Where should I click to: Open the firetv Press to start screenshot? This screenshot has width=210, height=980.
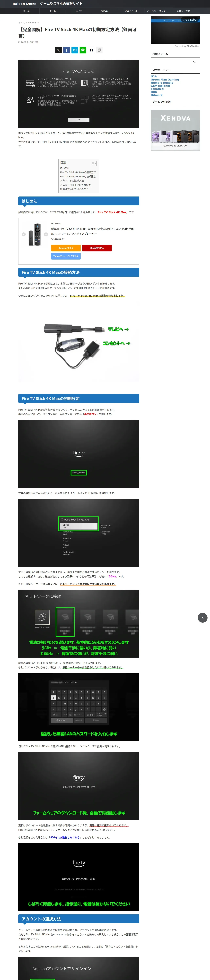[79, 454]
